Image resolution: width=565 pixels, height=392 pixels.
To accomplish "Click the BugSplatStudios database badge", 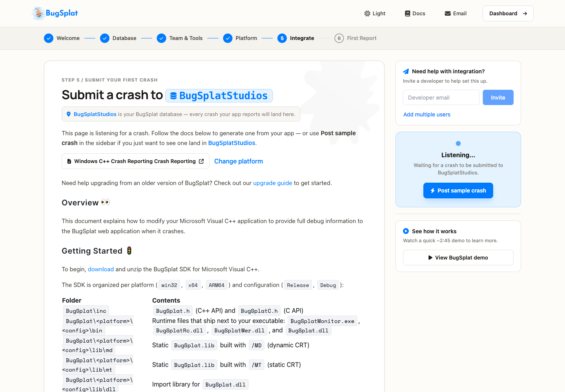I will click(x=219, y=96).
